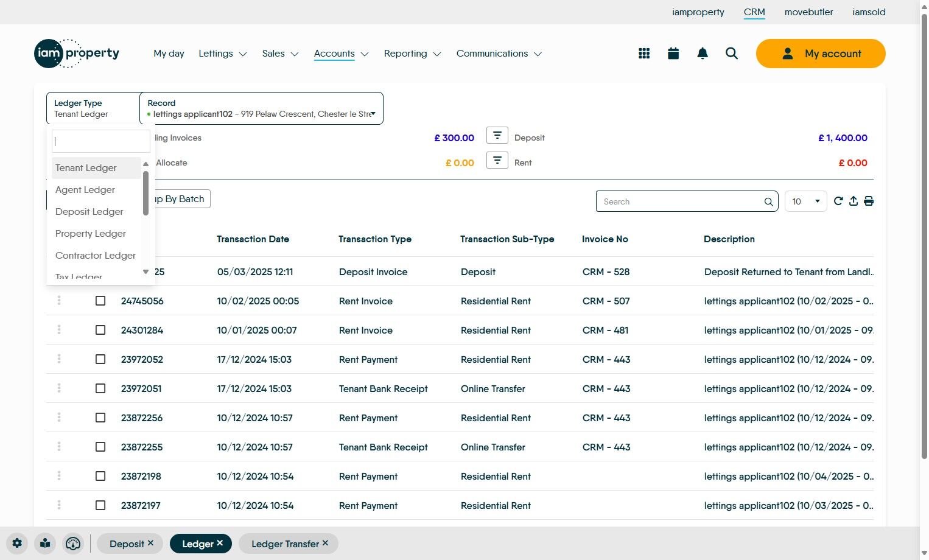Tick checkbox for transaction 24301284
This screenshot has height=560, width=929.
tap(100, 330)
